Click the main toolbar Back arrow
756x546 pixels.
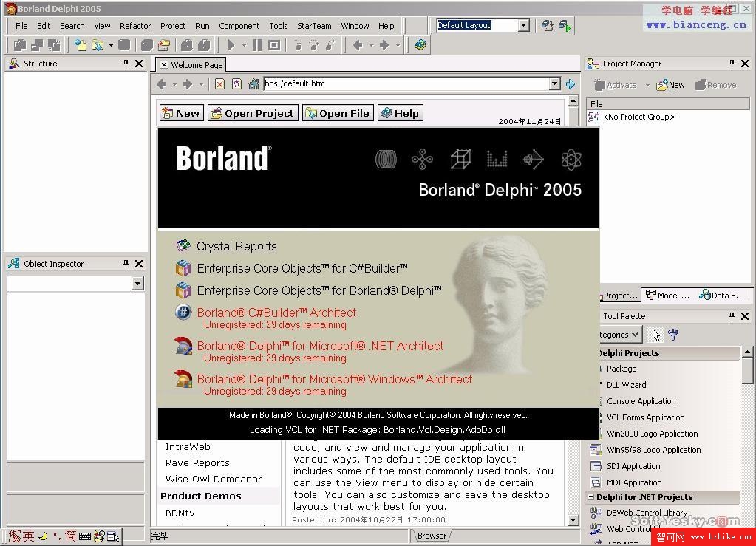pyautogui.click(x=358, y=45)
